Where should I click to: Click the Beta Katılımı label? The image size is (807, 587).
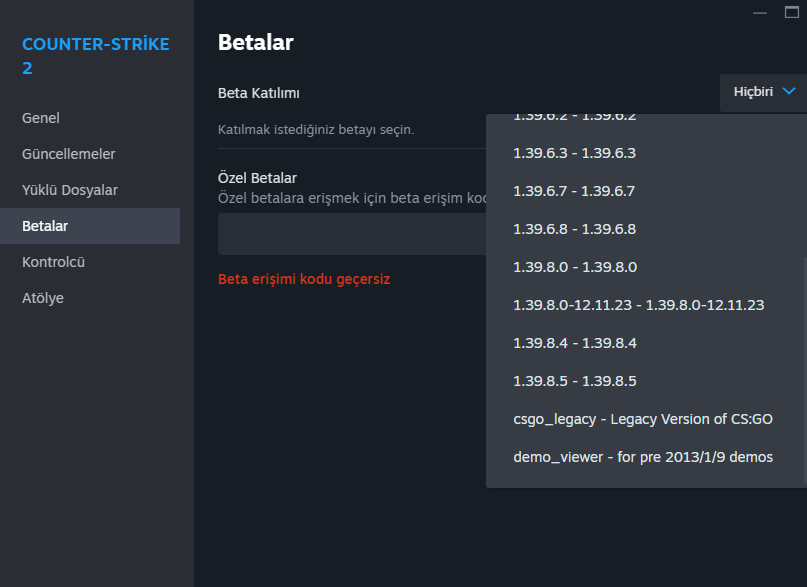pyautogui.click(x=258, y=93)
